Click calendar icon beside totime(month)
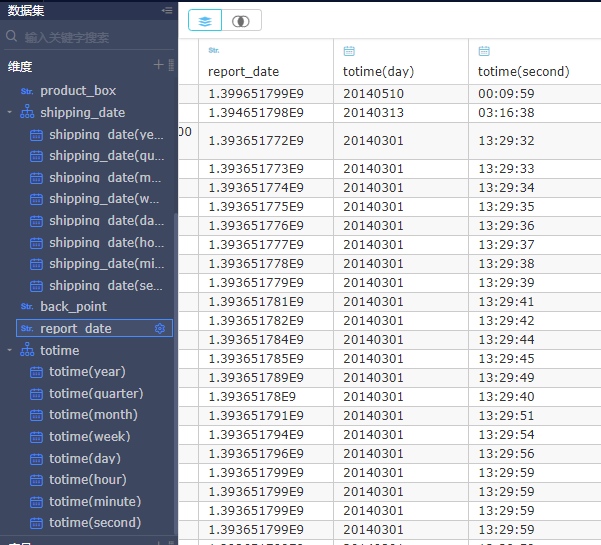The width and height of the screenshot is (601, 545). [x=36, y=415]
